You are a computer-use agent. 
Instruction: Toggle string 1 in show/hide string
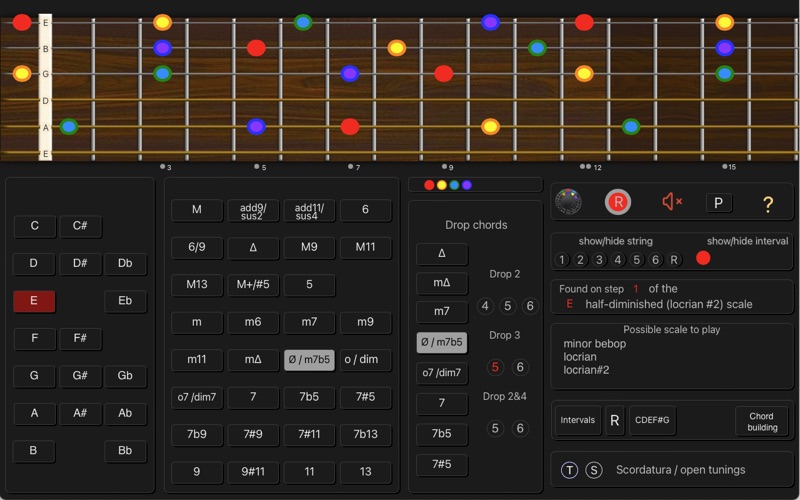click(x=562, y=260)
